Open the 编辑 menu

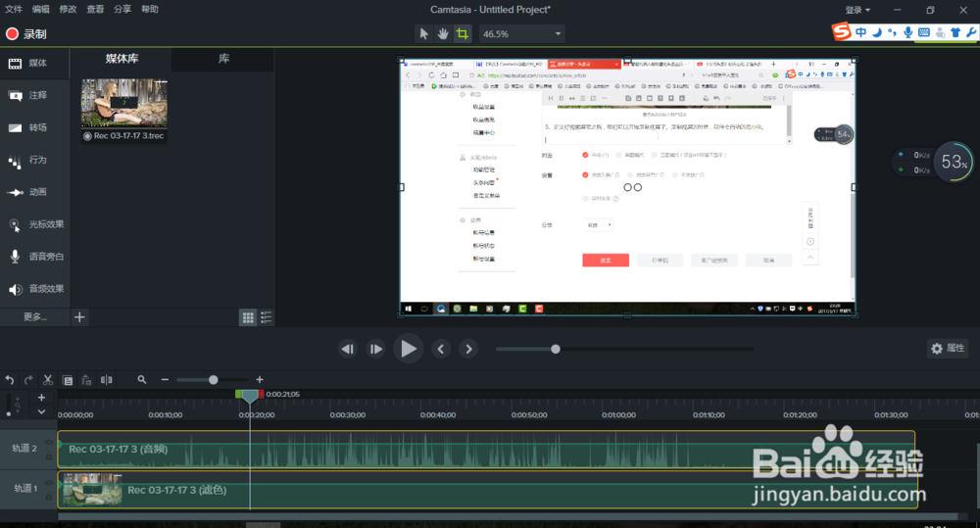click(40, 10)
